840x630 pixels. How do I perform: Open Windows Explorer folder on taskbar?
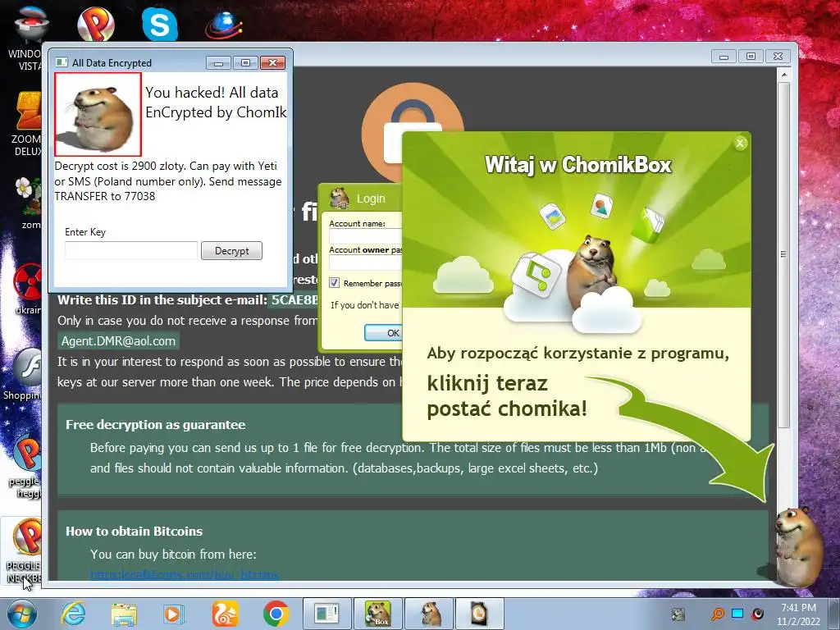click(124, 614)
